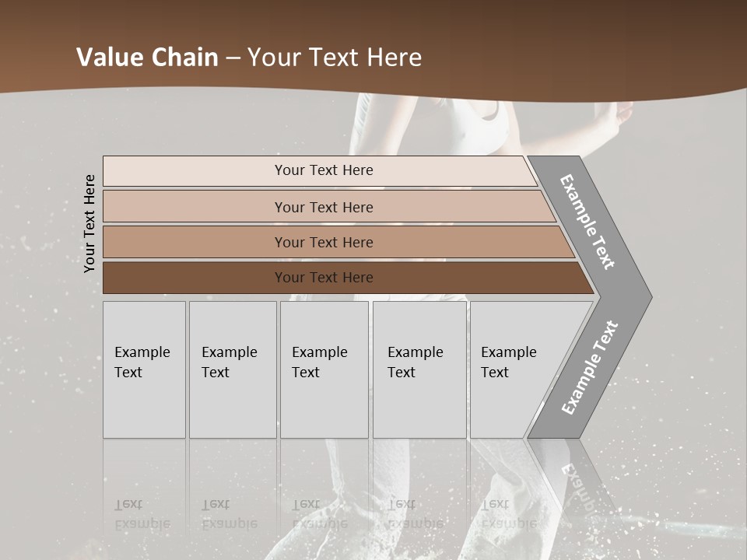The width and height of the screenshot is (747, 560).
Task: Select the second gray Example Text box
Action: [x=233, y=369]
